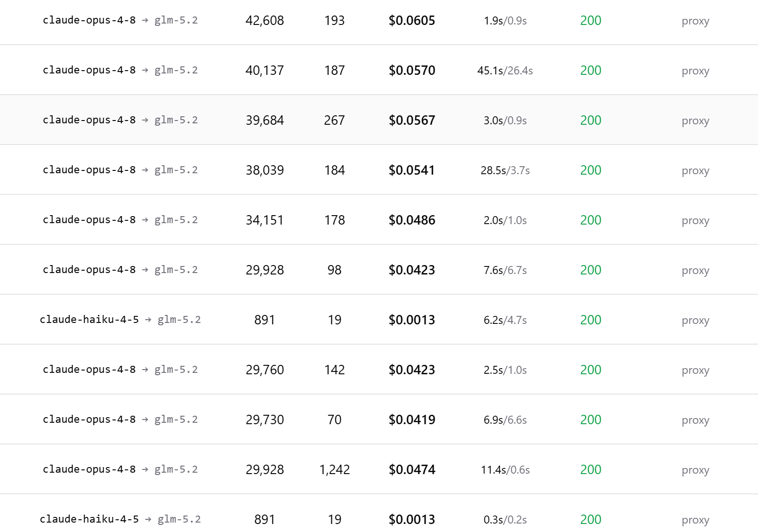Open the request with latency 28.5s/3.7s
This screenshot has height=532, width=758.
tap(379, 170)
